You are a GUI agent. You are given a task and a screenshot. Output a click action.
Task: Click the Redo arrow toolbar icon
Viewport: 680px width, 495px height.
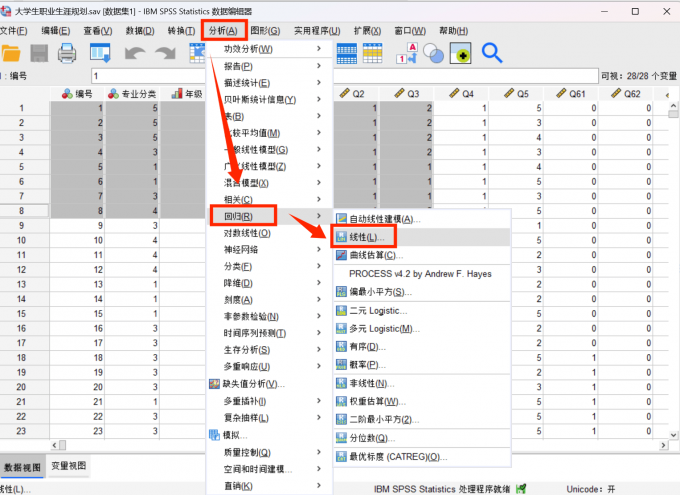coord(166,53)
